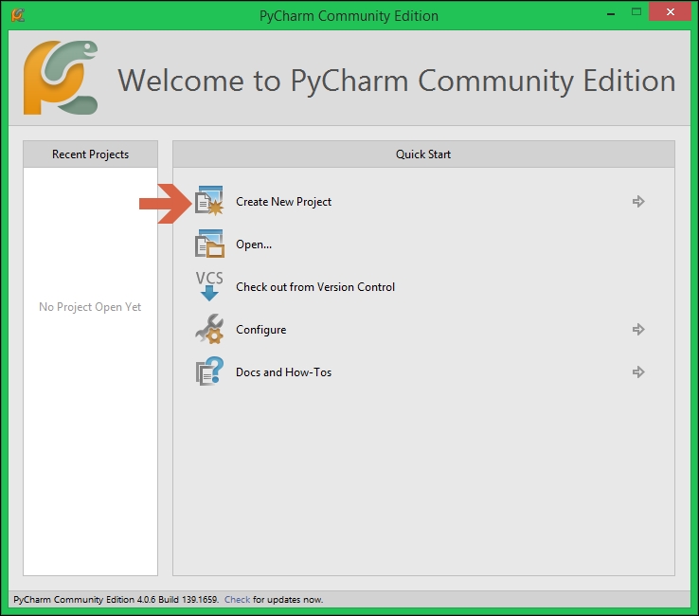Click the PyCharm icon in title bar
699x616 pixels.
[x=18, y=15]
